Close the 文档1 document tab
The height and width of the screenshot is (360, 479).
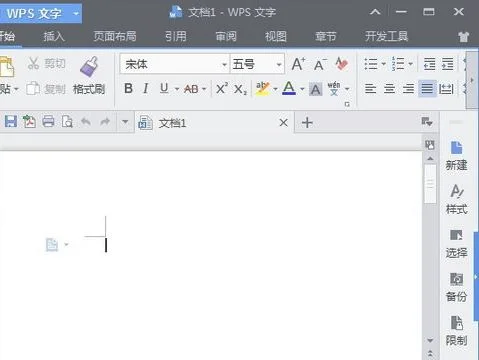coord(284,123)
